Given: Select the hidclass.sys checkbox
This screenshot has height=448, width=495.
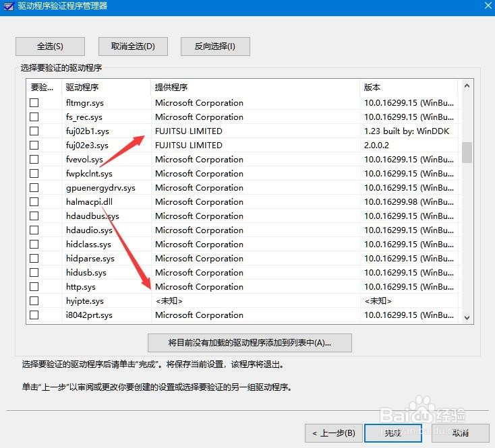Looking at the screenshot, I should click(34, 245).
